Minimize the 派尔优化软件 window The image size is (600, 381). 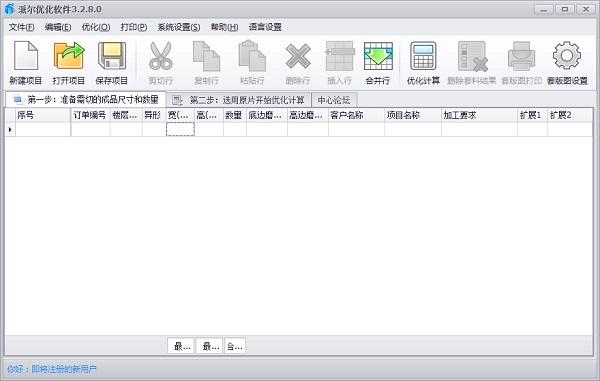click(x=544, y=9)
